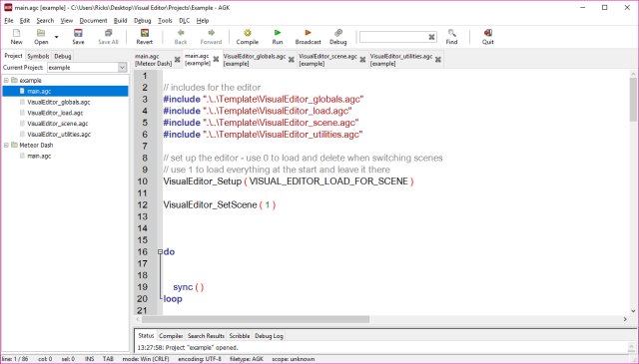Show the Scribble tab
Image resolution: width=639 pixels, height=364 pixels.
coord(240,336)
